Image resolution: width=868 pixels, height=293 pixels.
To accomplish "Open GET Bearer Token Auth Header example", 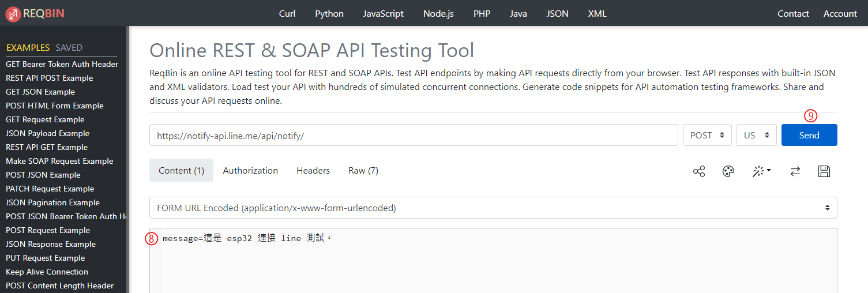I will point(62,64).
